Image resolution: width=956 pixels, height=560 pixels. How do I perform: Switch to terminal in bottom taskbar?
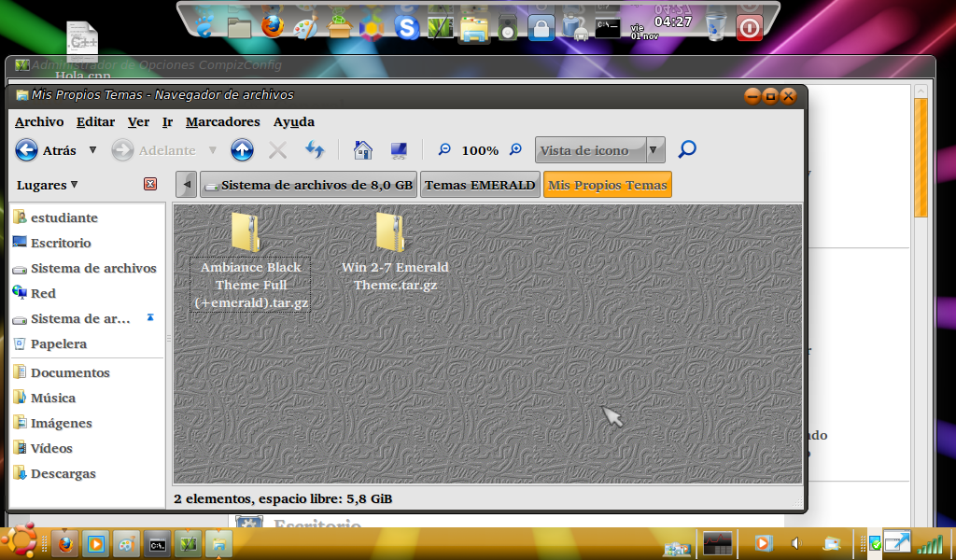pos(157,544)
